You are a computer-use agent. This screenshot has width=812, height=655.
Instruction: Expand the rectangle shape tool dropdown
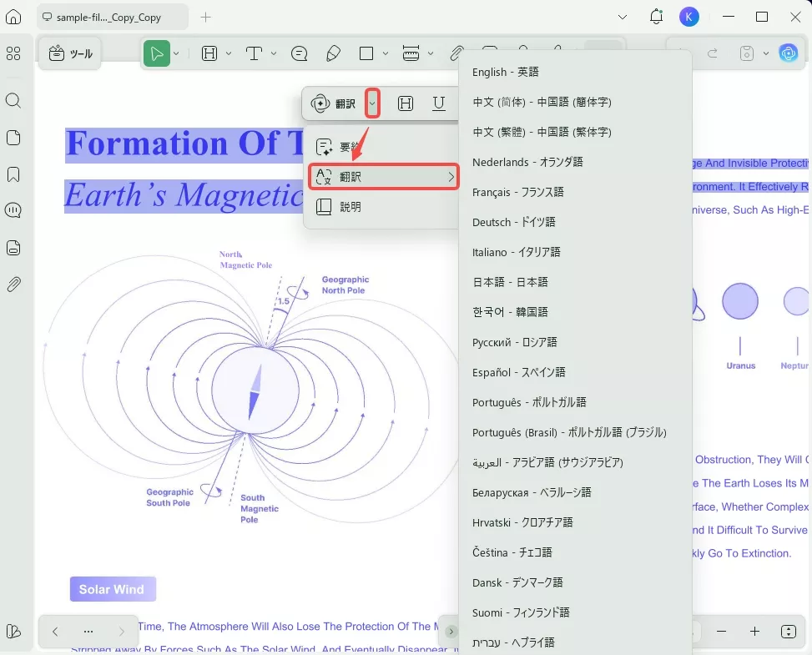pyautogui.click(x=385, y=53)
